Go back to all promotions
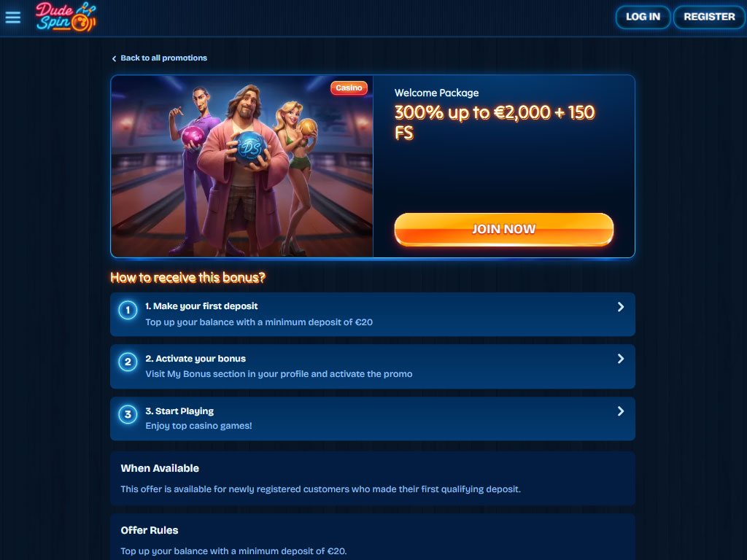 coord(163,58)
